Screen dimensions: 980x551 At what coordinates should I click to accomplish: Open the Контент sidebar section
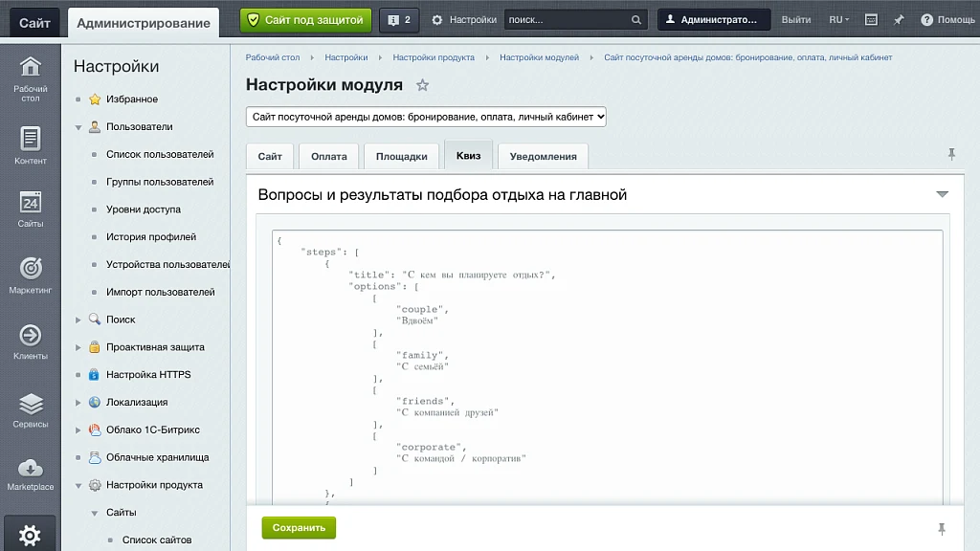tap(30, 145)
